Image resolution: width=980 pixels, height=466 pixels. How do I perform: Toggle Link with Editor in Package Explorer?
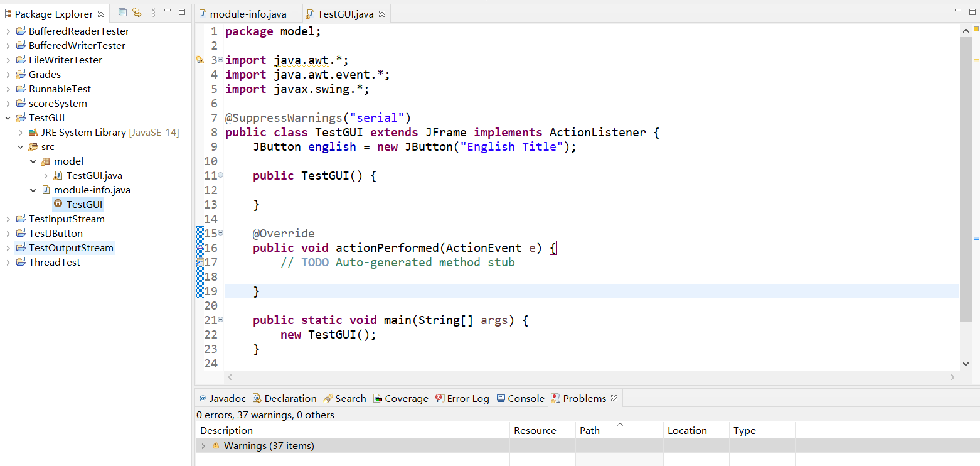click(x=137, y=13)
